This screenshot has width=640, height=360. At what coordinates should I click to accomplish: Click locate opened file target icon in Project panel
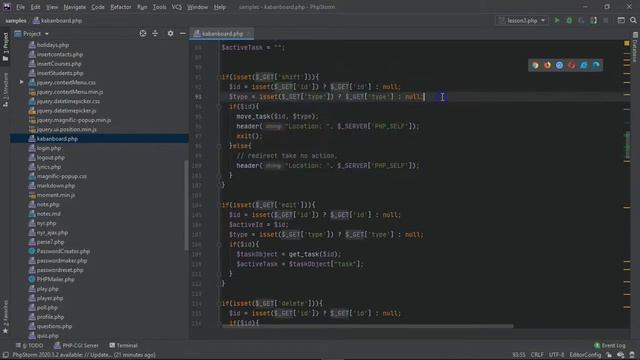(143, 33)
